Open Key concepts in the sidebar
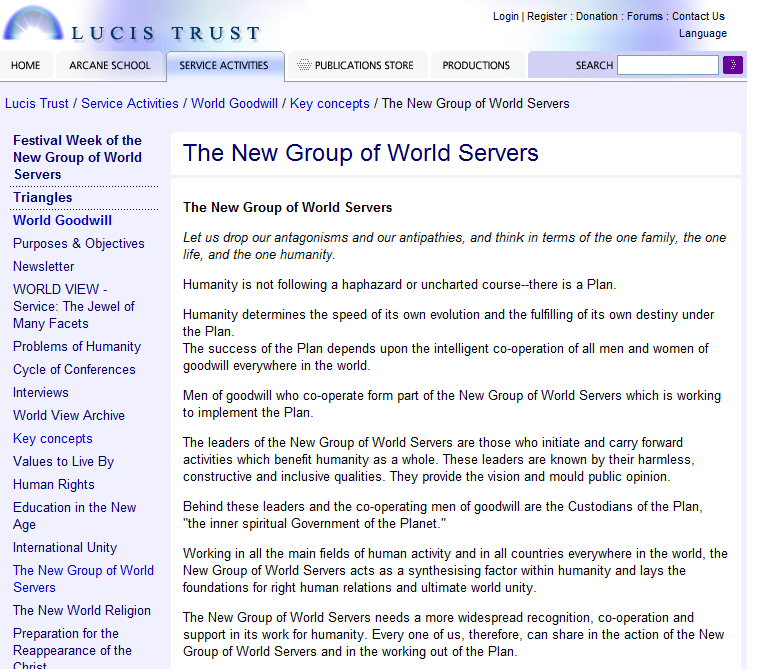The image size is (757, 669). point(53,438)
